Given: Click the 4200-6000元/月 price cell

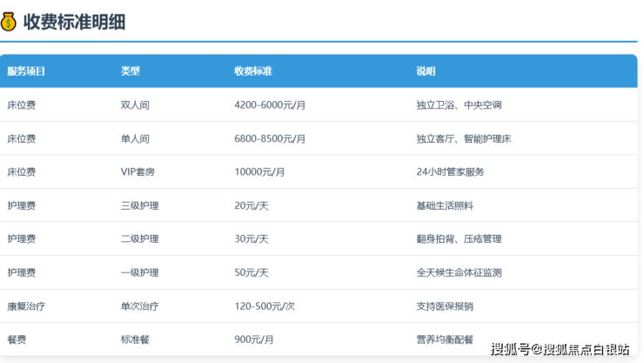Looking at the screenshot, I should (270, 105).
